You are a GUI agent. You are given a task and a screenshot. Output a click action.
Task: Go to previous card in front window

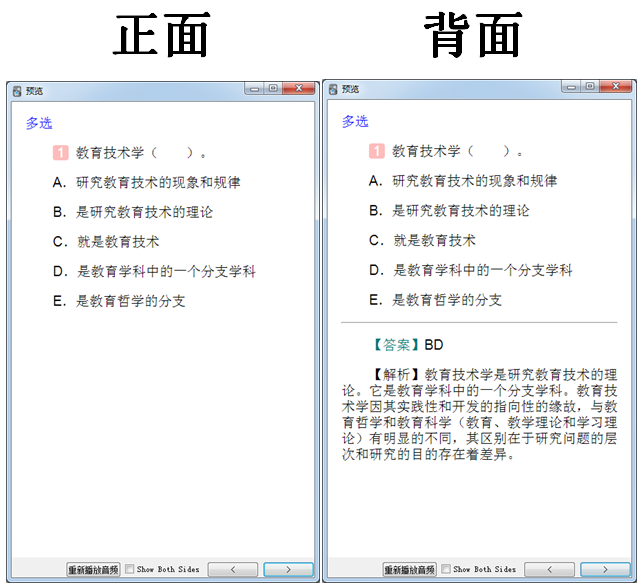click(233, 569)
